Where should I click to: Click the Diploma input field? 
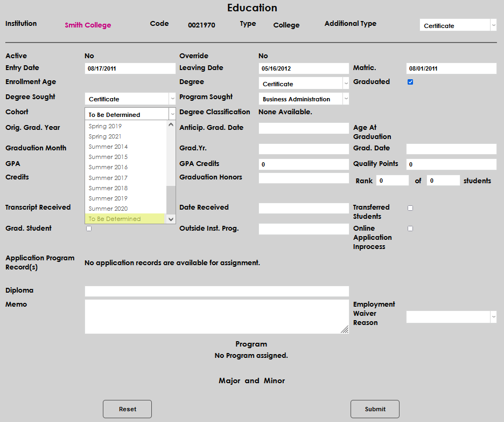[x=216, y=291]
